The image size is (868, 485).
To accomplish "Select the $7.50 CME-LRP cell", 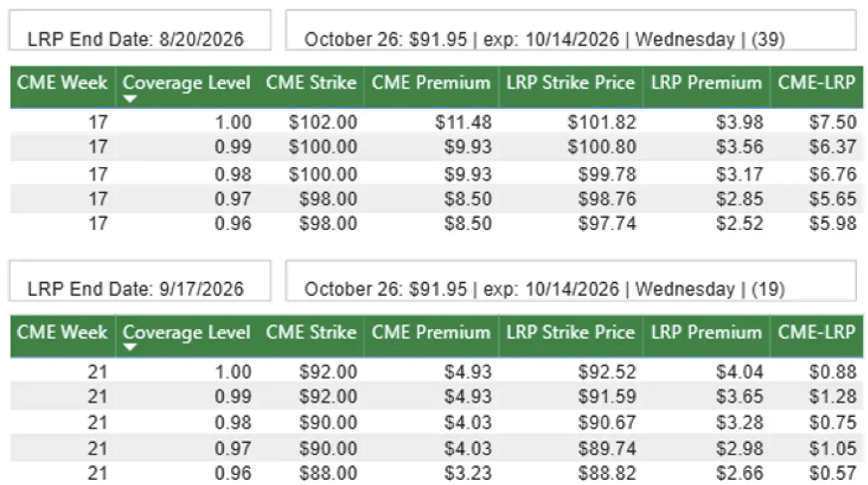I will tap(832, 122).
